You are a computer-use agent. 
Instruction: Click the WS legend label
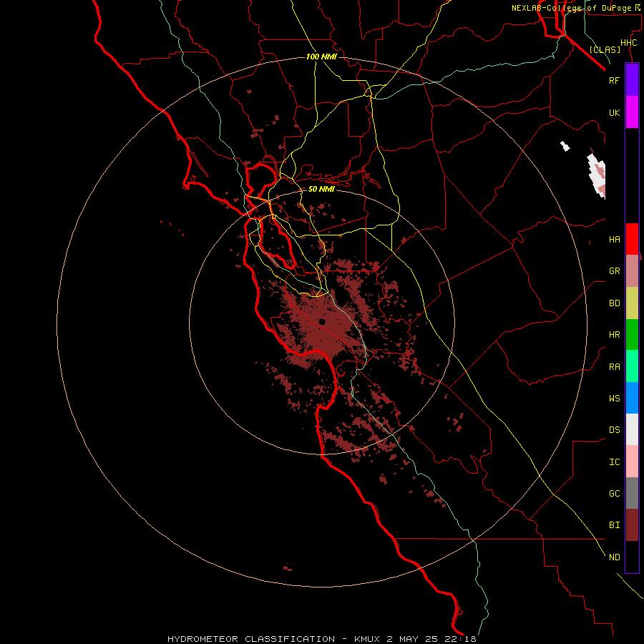coord(614,398)
